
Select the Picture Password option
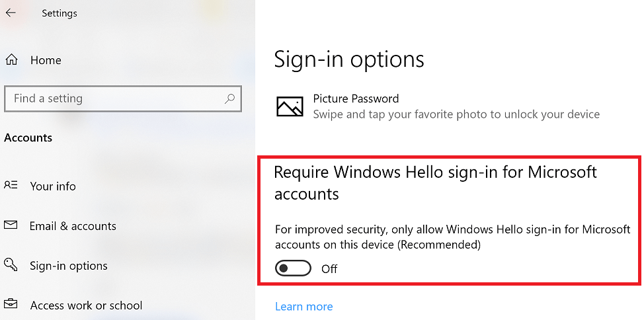[x=356, y=99]
